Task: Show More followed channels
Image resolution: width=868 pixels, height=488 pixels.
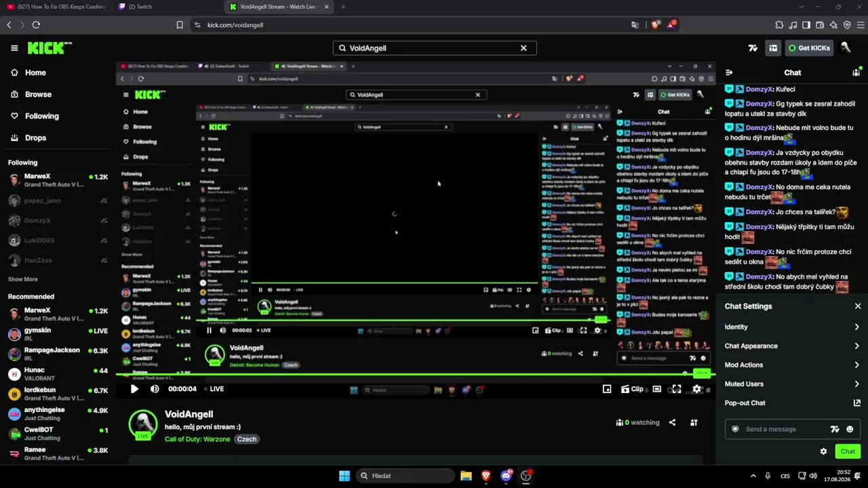Action: click(x=22, y=279)
